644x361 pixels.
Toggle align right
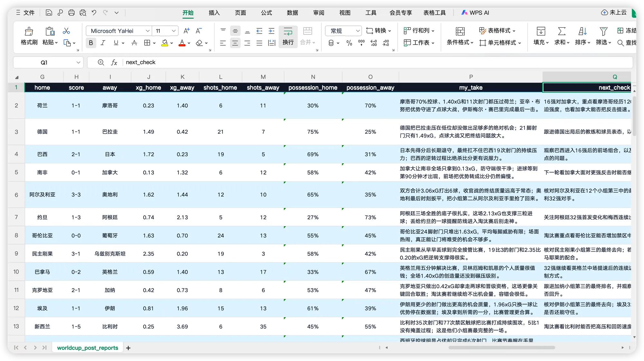[x=247, y=43]
